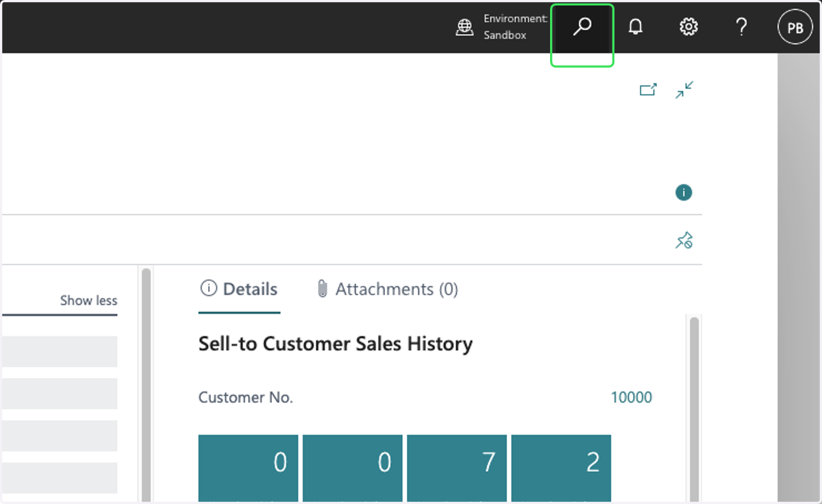The width and height of the screenshot is (822, 504).
Task: Switch to the Attachments (0) tab
Action: pyautogui.click(x=387, y=289)
